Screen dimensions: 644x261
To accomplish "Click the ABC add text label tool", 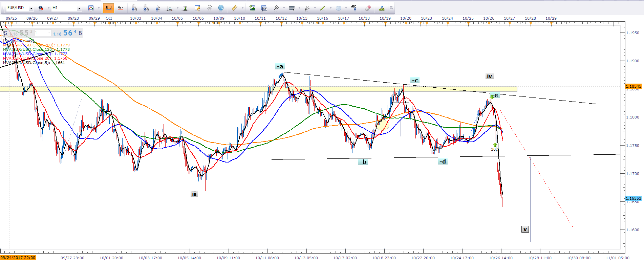I will [354, 8].
